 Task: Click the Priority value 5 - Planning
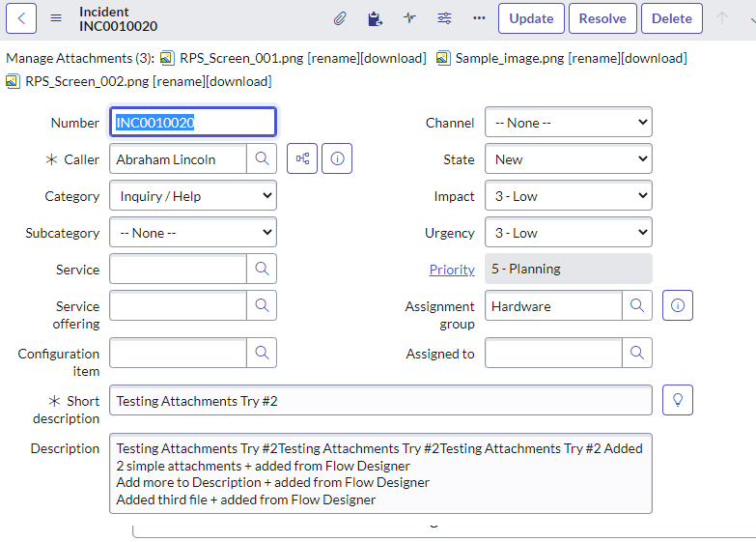[569, 269]
